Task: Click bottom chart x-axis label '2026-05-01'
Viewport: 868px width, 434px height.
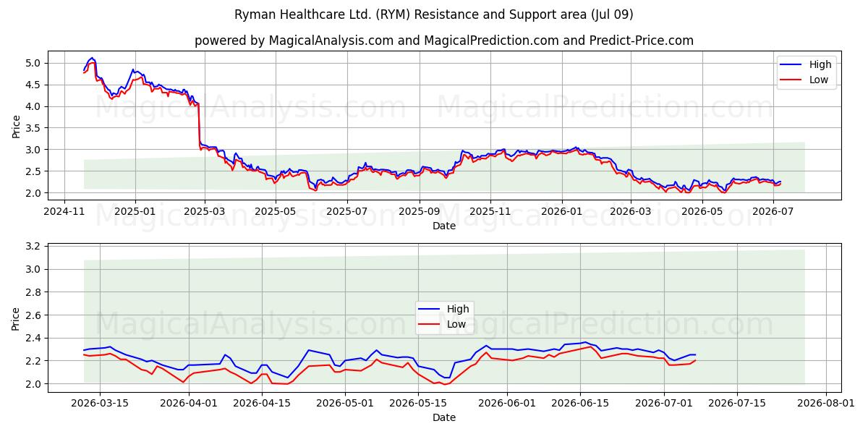Action: pyautogui.click(x=344, y=403)
